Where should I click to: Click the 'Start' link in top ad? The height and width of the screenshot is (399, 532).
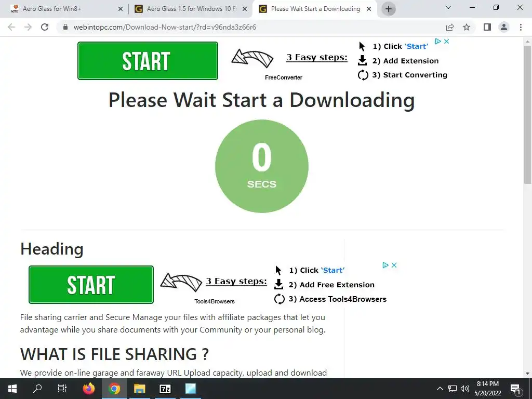(416, 46)
